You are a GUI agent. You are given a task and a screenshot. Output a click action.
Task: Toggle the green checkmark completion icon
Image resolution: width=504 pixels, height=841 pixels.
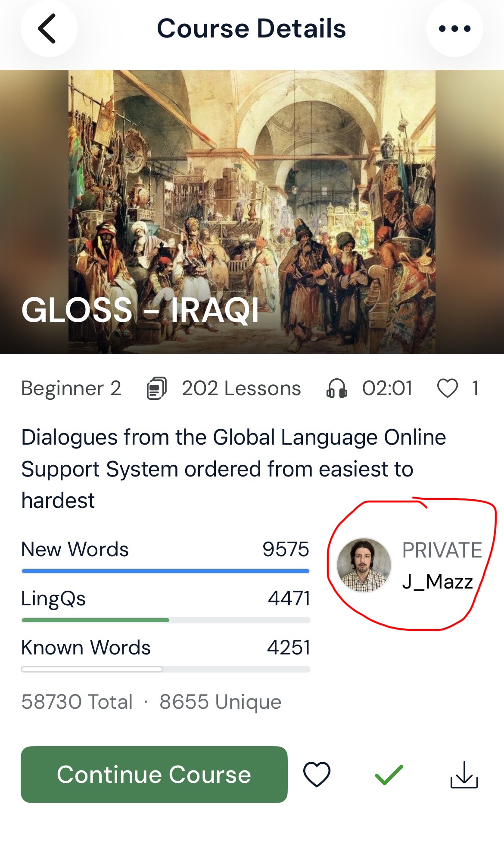click(x=389, y=775)
